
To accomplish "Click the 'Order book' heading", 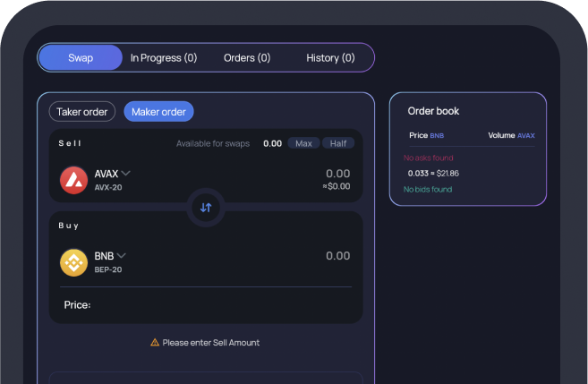I will click(x=433, y=111).
